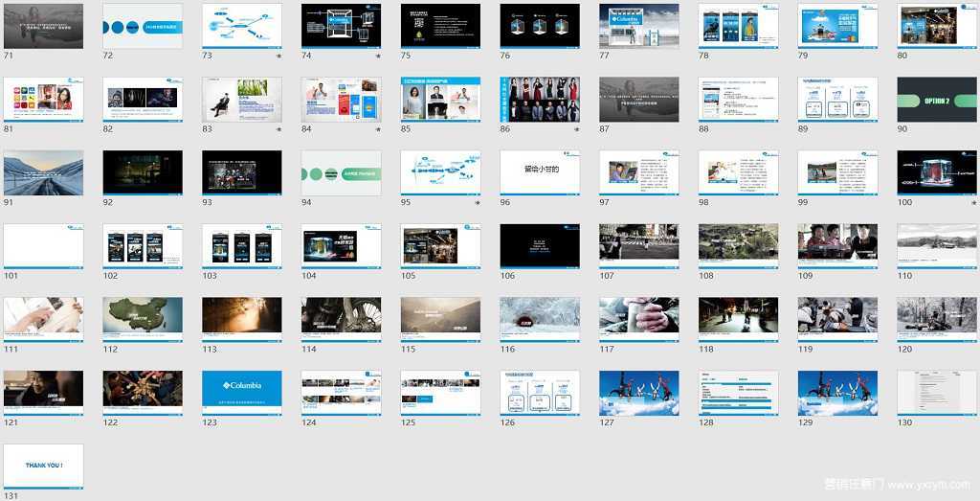This screenshot has width=980, height=501.
Task: Select slide 96 with centered Chinese text
Action: coord(539,172)
